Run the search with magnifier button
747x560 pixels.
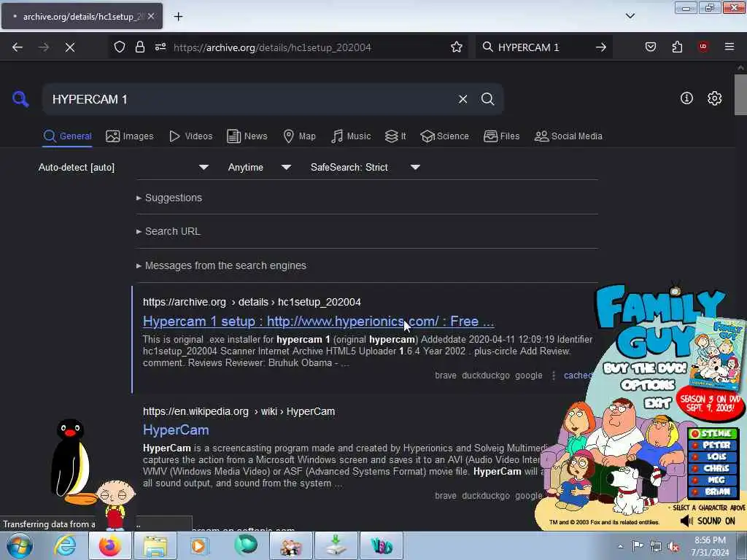pyautogui.click(x=487, y=99)
